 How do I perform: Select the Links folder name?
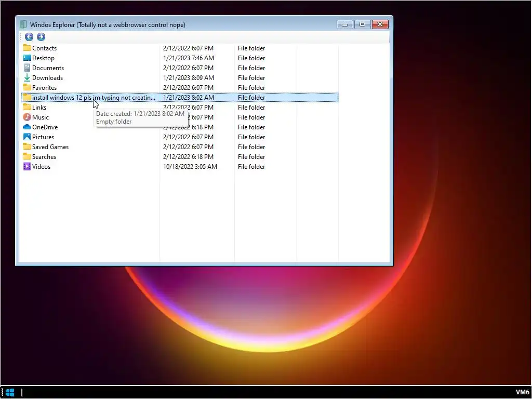click(x=39, y=107)
